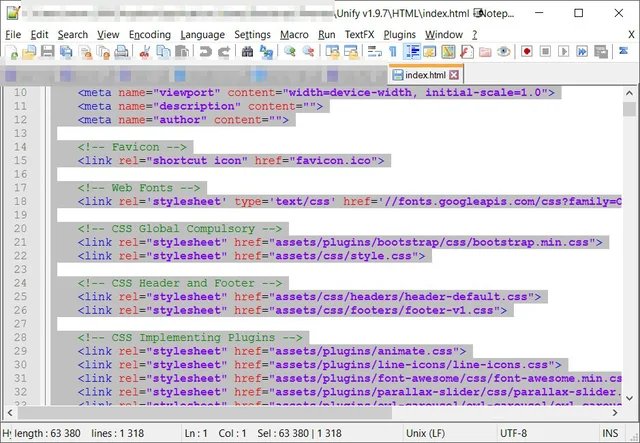640x443 pixels.
Task: Save the document with the floppy disk icon
Action: [48, 52]
